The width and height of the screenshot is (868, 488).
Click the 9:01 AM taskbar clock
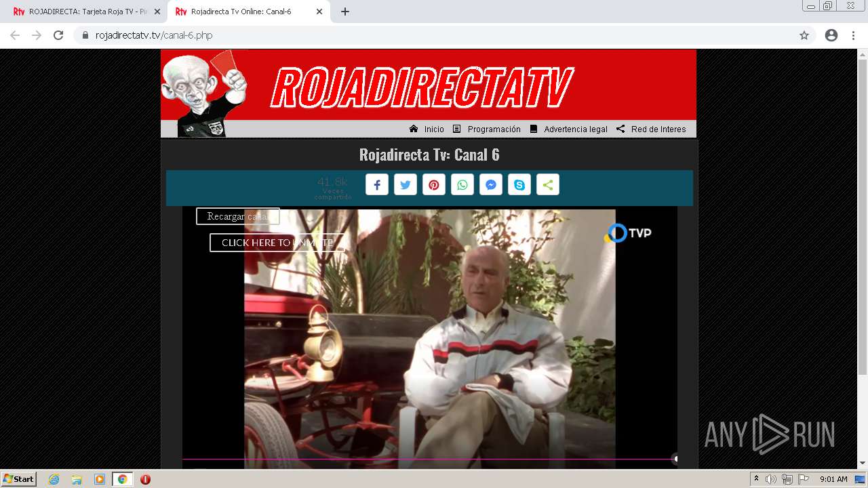pos(833,479)
